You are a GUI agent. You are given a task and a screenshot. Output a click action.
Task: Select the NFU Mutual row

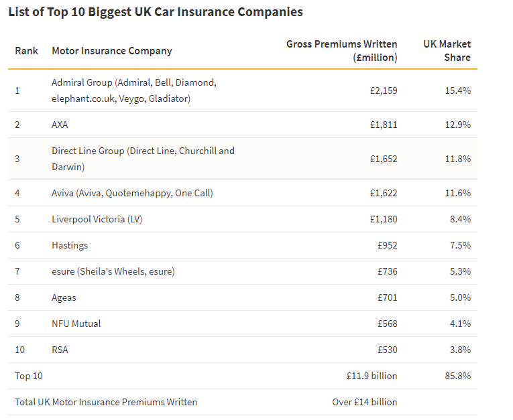(x=243, y=324)
